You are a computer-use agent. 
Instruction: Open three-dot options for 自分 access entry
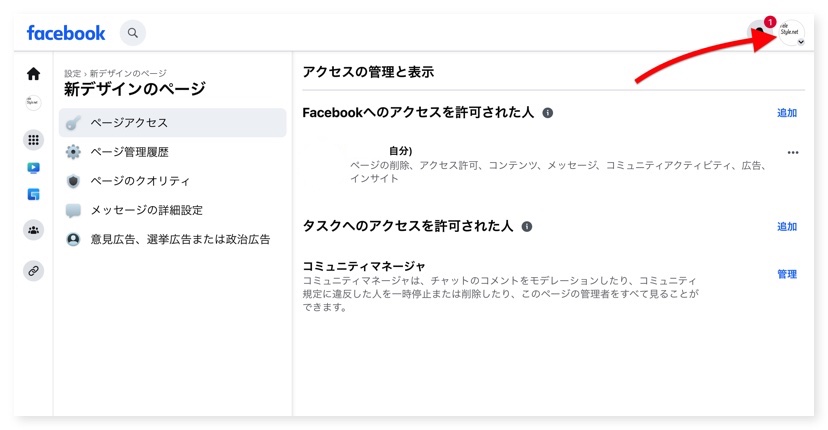793,153
